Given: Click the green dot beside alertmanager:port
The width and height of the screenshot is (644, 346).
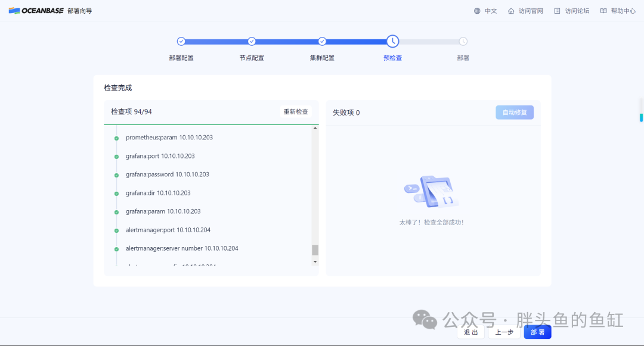Looking at the screenshot, I should (x=117, y=230).
